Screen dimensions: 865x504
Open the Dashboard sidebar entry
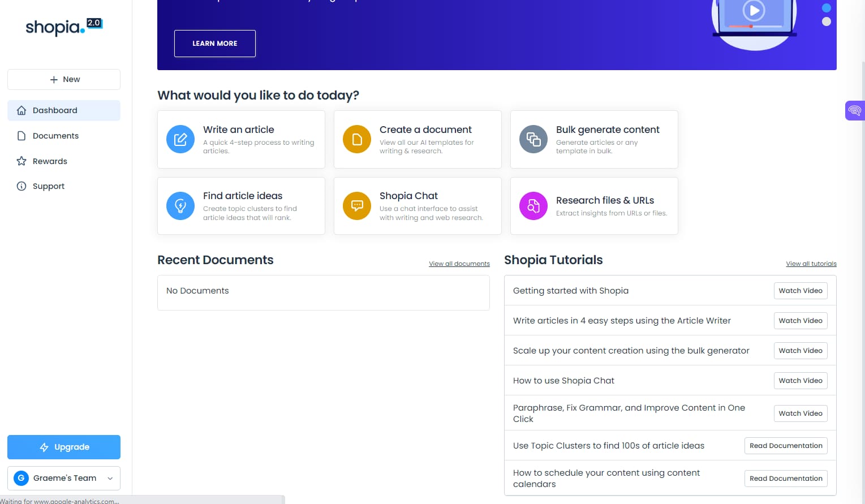click(x=55, y=110)
